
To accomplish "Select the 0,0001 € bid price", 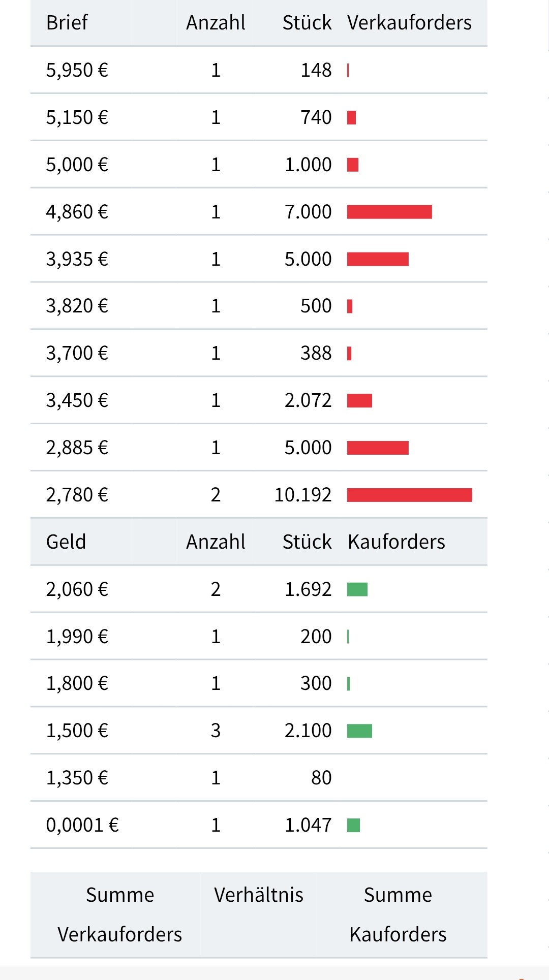I will [x=82, y=825].
